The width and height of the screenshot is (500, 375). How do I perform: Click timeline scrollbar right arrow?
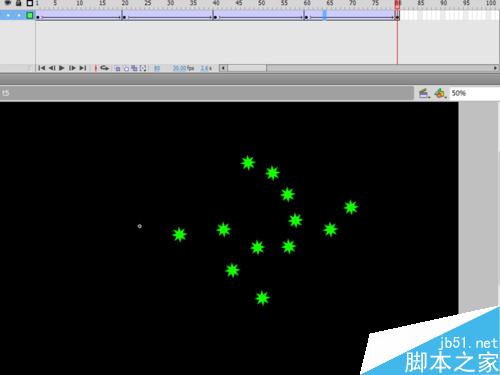click(x=495, y=68)
